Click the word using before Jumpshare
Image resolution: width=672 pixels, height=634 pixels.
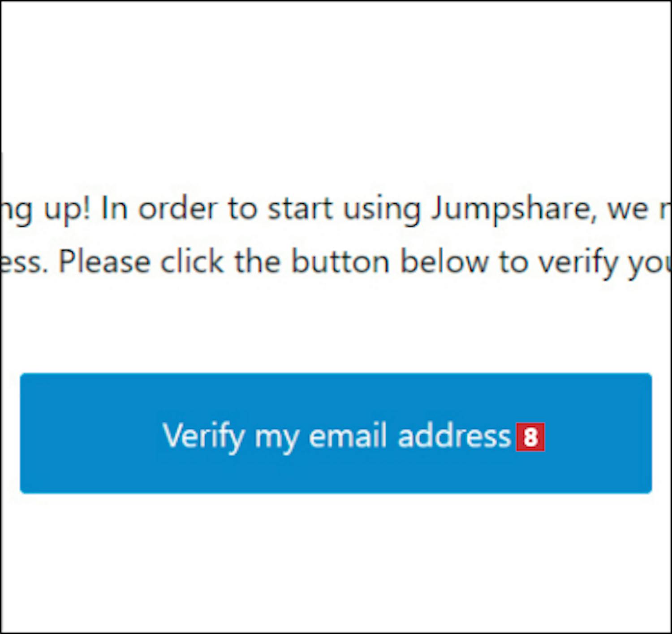382,210
